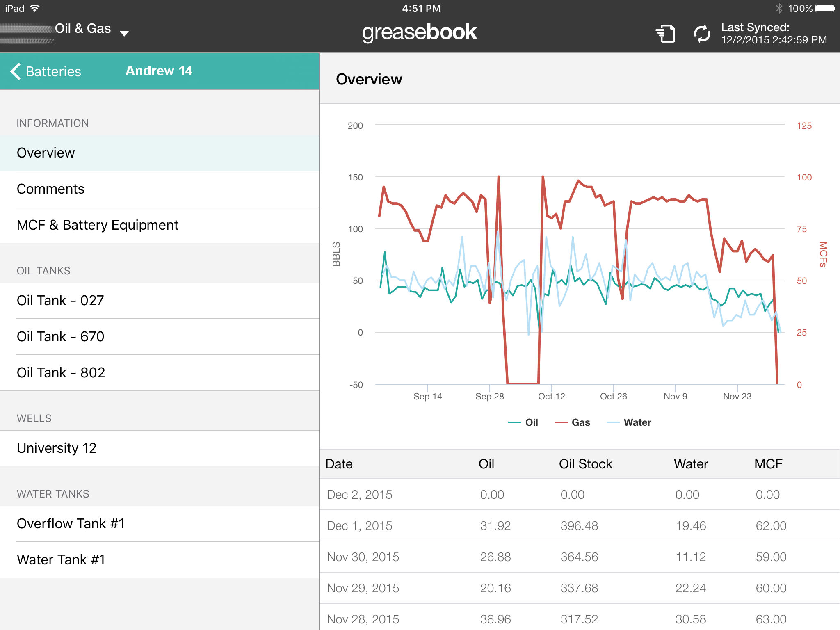Open the notes list icon in header
This screenshot has height=630, width=840.
[666, 34]
